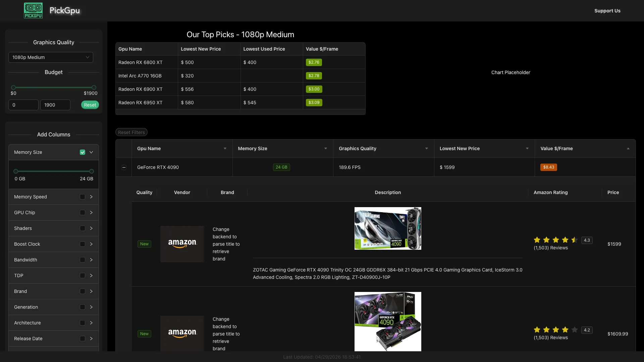The image size is (644, 362).
Task: Click the memory size slider 0 GB handle
Action: click(x=16, y=171)
